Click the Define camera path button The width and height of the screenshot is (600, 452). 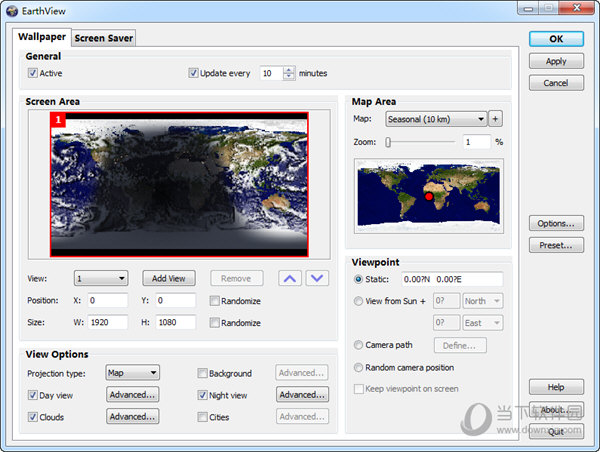460,345
